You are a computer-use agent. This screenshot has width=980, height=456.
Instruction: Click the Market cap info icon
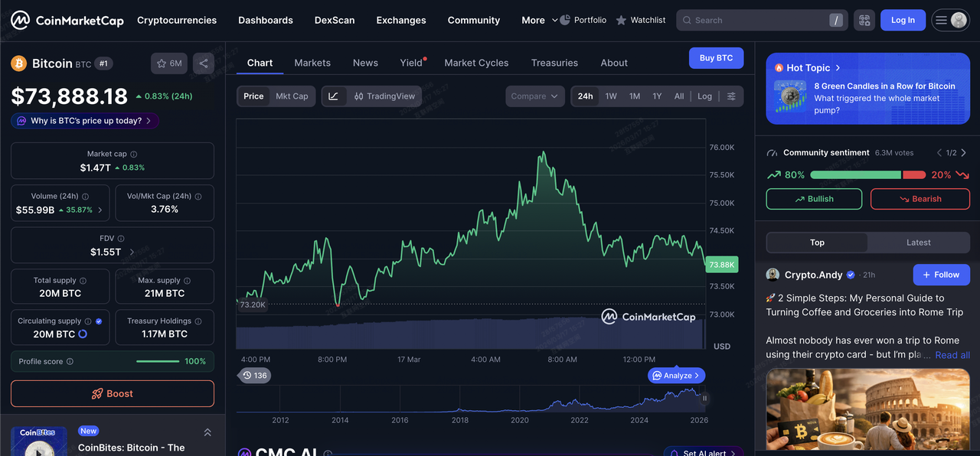(x=134, y=155)
